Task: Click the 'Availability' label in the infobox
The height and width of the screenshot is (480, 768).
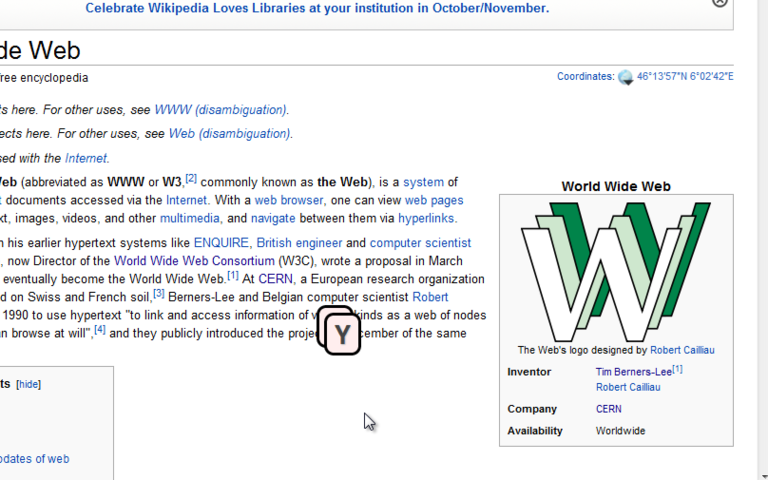Action: [535, 431]
